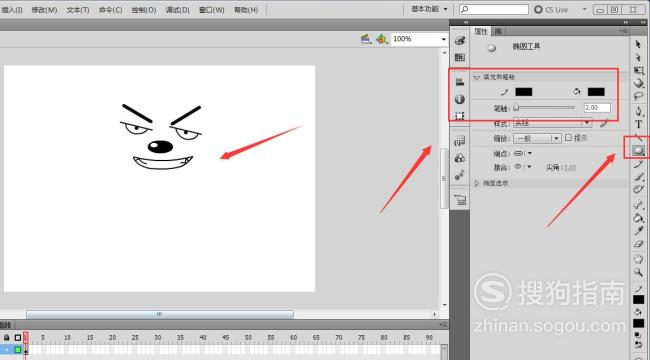Select the Brush tool
Screen dimensions: 650x360
(x=638, y=177)
